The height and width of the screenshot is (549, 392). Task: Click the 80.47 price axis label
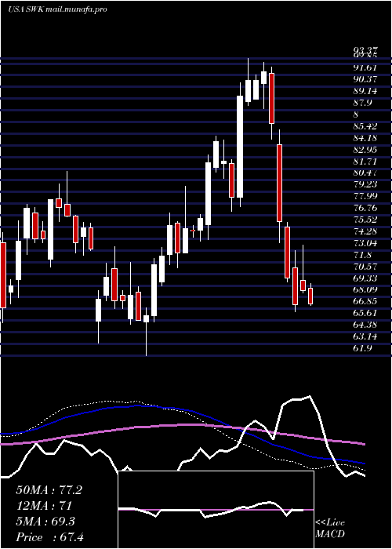coord(365,173)
